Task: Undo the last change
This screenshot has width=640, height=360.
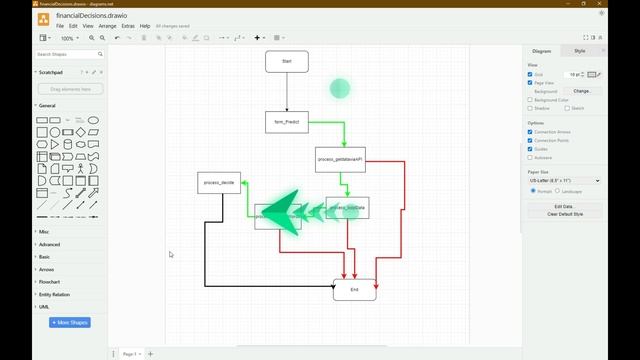Action: pos(117,38)
